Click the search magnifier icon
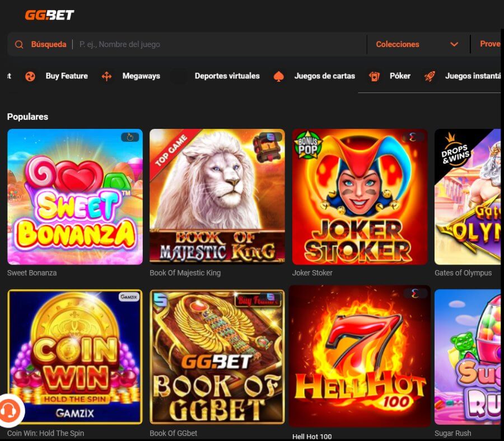 click(19, 44)
